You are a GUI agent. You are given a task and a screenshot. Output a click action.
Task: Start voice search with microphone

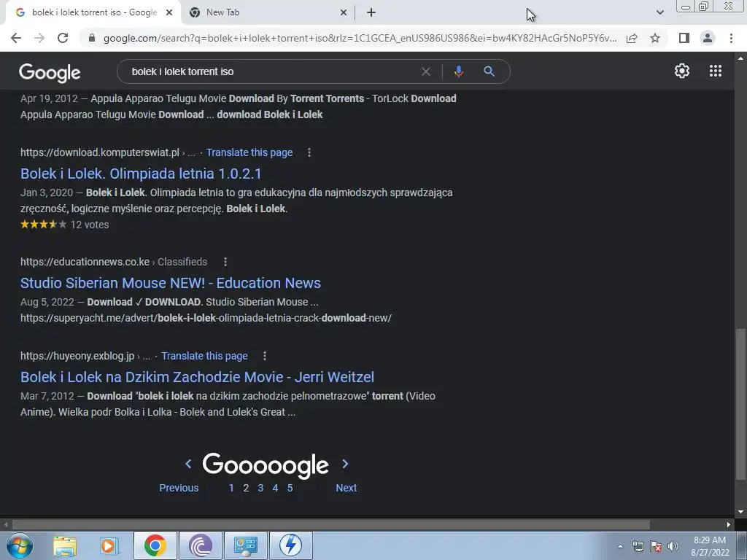tap(458, 71)
